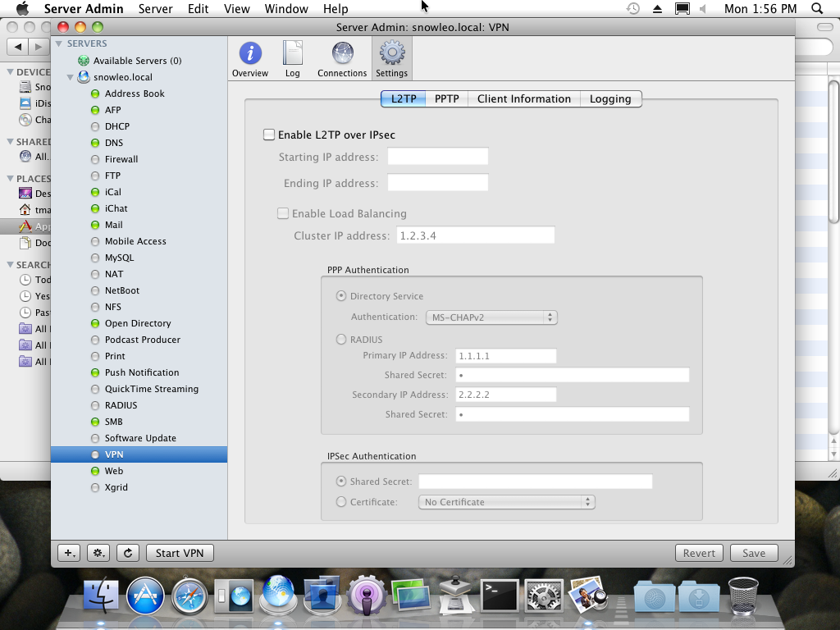Image resolution: width=840 pixels, height=630 pixels.
Task: Click the add server plus button
Action: (x=70, y=553)
